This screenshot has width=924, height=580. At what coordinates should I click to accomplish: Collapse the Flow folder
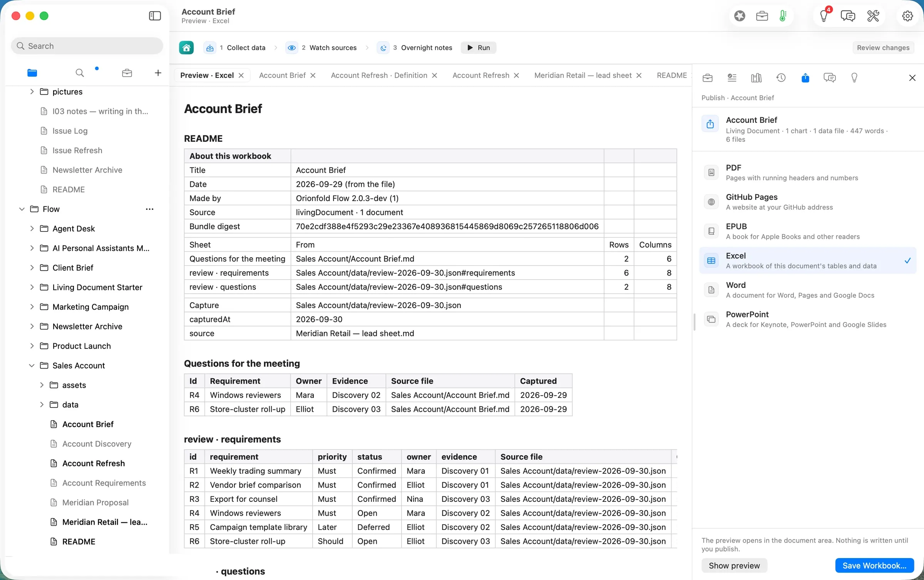click(22, 209)
